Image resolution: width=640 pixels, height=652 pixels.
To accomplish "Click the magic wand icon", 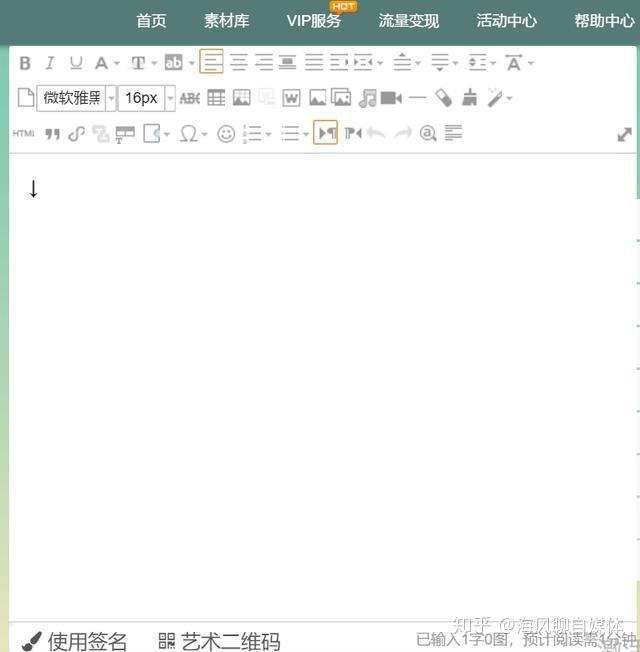I will tap(495, 98).
